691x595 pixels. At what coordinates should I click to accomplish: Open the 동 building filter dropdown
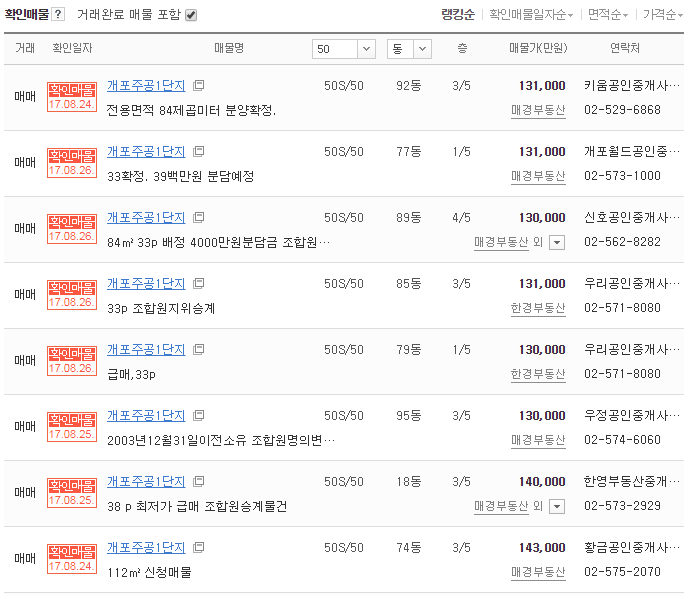click(409, 49)
